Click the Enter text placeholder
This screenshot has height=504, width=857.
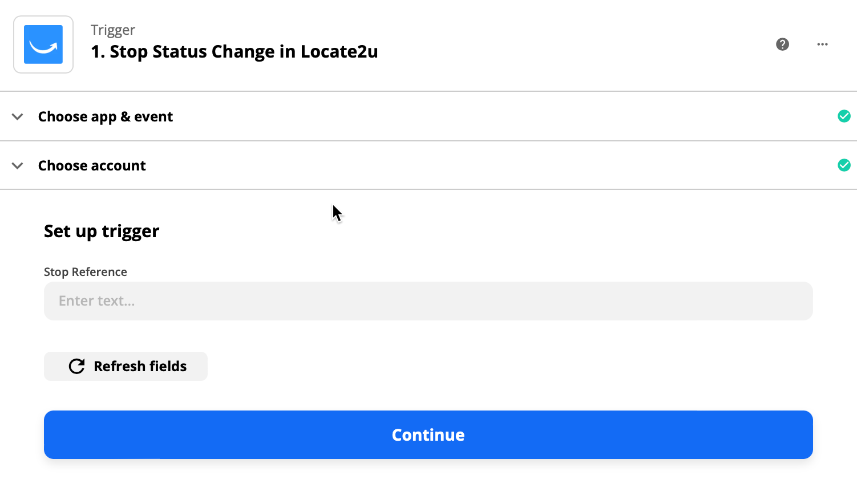[x=97, y=301]
